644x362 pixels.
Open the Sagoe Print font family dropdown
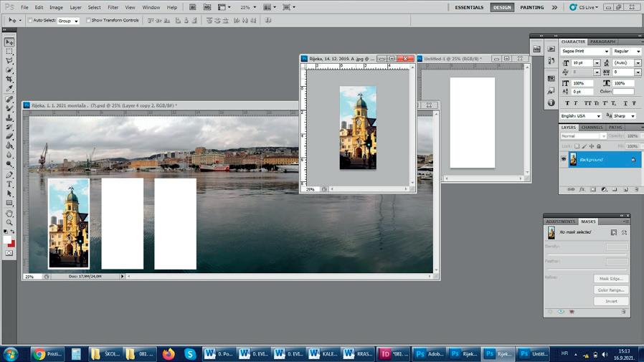click(x=606, y=52)
